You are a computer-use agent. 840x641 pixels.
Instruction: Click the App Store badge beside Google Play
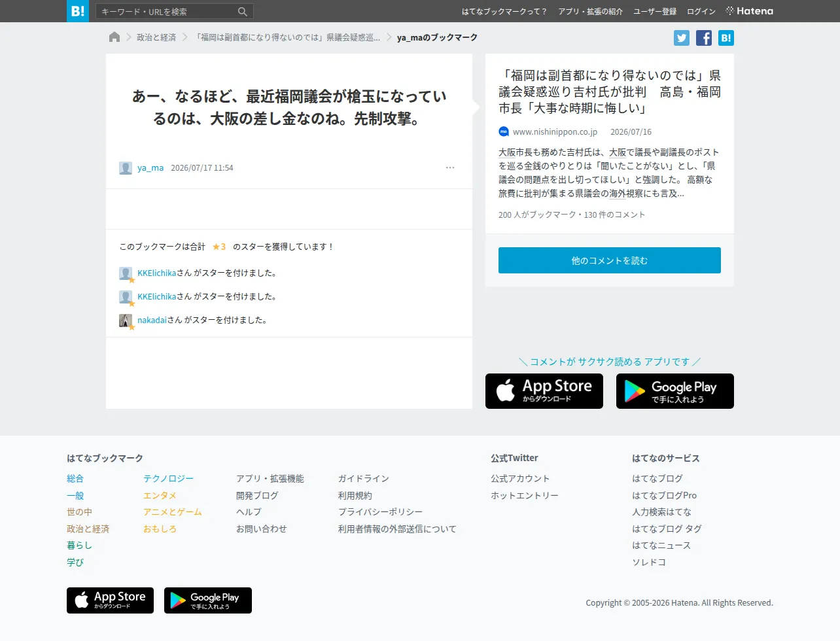point(544,391)
